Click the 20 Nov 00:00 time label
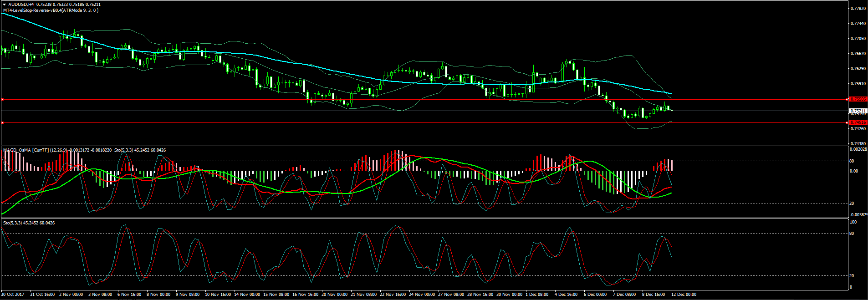 335,295
